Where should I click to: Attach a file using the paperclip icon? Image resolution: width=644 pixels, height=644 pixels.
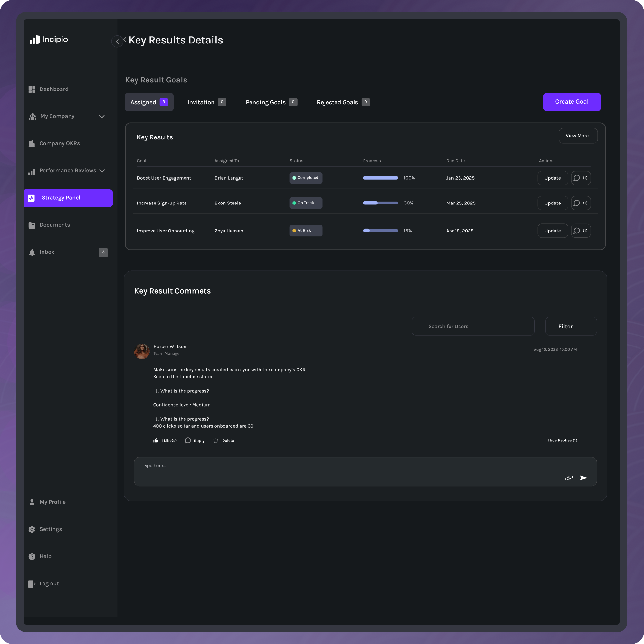click(569, 478)
